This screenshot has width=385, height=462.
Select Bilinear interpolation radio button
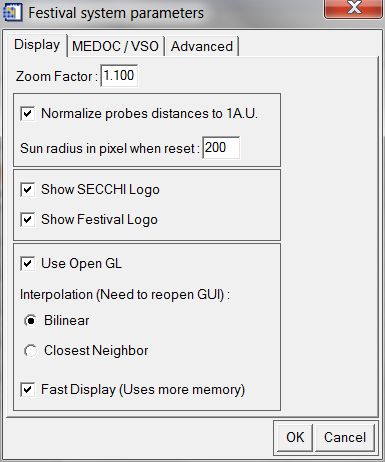pos(31,321)
